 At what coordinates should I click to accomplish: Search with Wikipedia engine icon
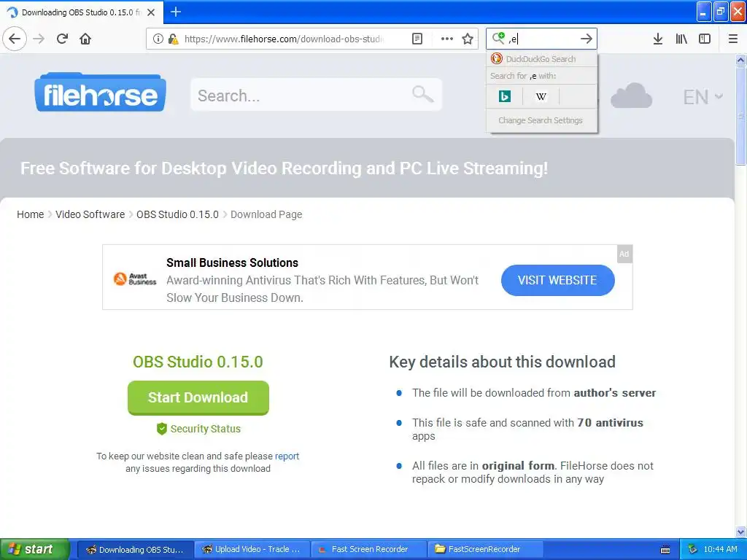(541, 97)
